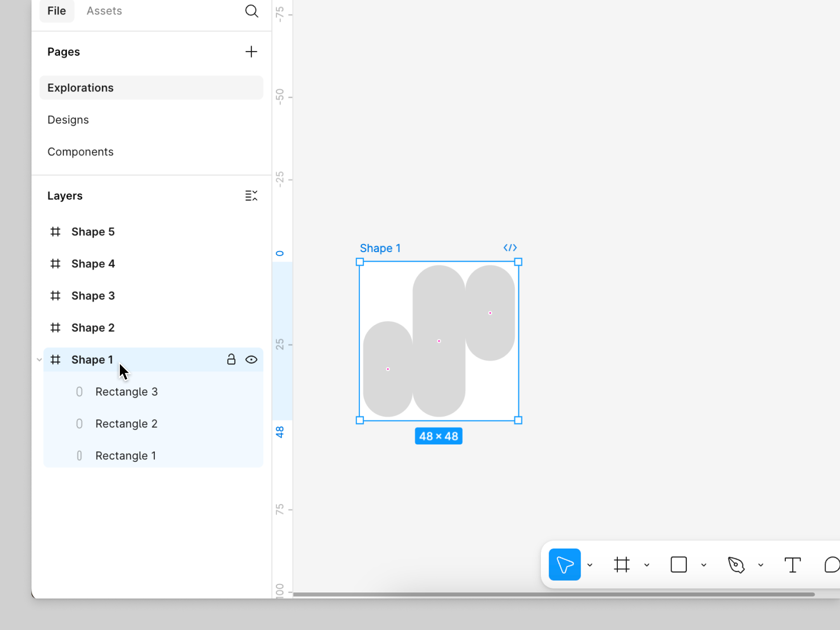
Task: Collapse the Shape 1 layer group
Action: click(39, 360)
